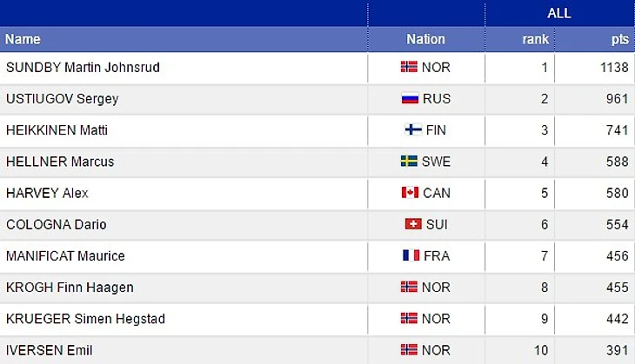
Task: Click the Finnish flag icon
Action: coord(413,129)
